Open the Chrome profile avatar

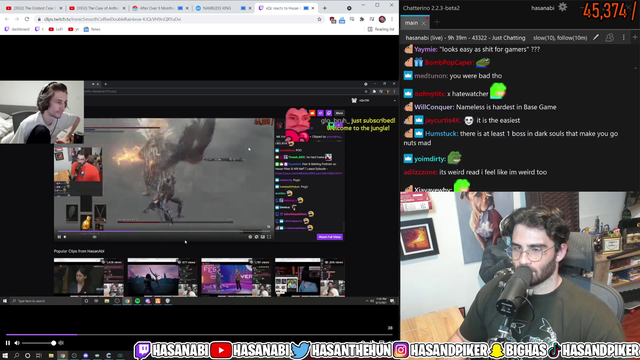point(382,19)
